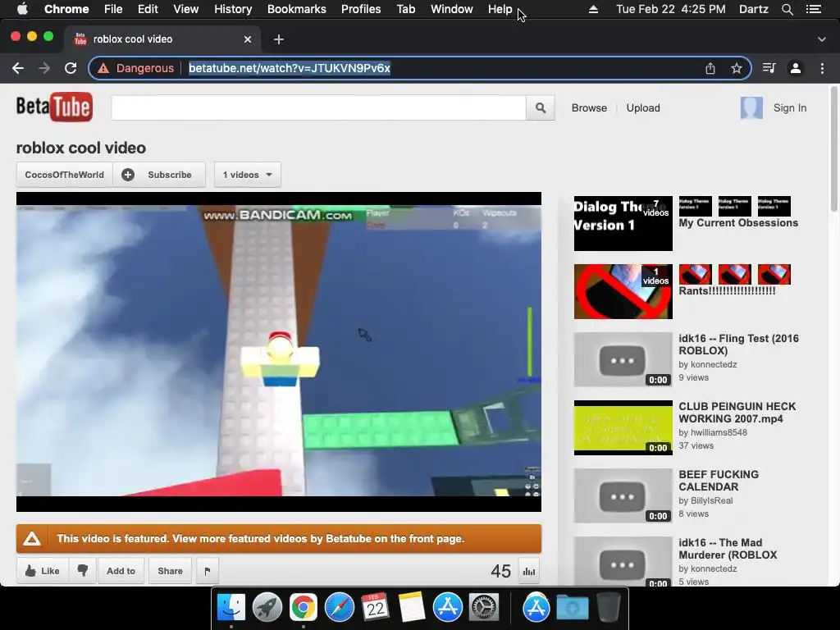Click the video player area
Viewport: 840px width, 630px height.
(x=279, y=351)
